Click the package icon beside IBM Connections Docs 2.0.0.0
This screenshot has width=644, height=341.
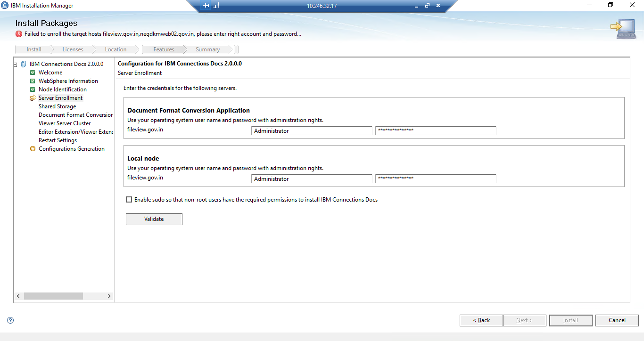tap(24, 64)
